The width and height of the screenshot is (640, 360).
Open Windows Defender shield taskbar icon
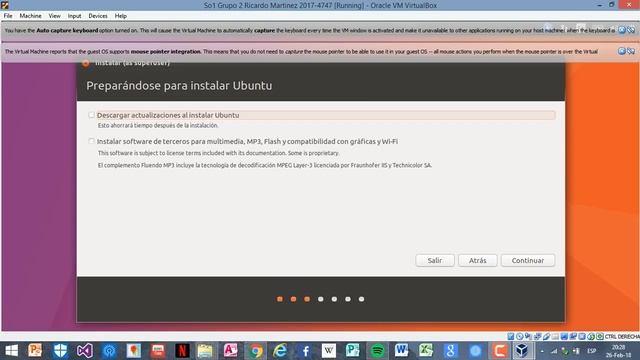60,351
